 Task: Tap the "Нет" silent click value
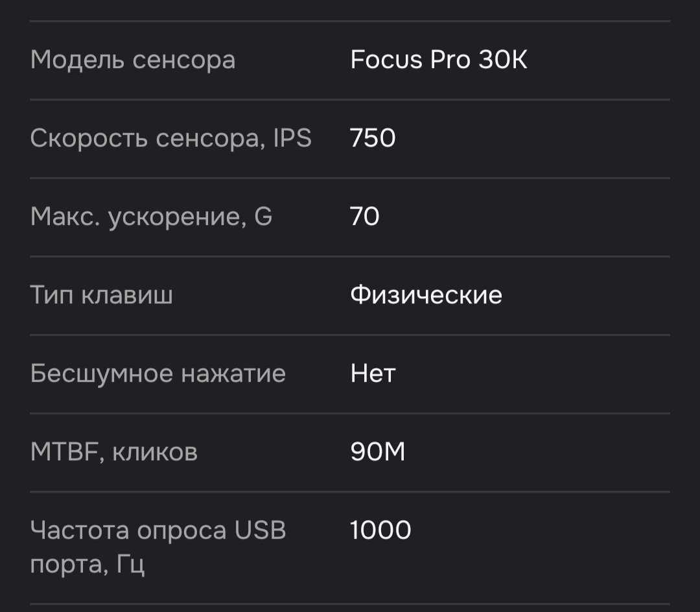coord(373,374)
